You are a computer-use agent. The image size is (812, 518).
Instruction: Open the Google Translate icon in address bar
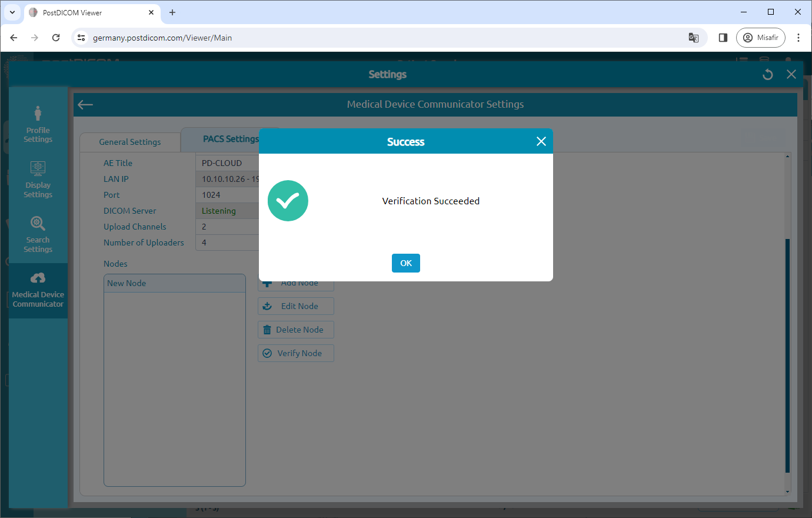(693, 37)
